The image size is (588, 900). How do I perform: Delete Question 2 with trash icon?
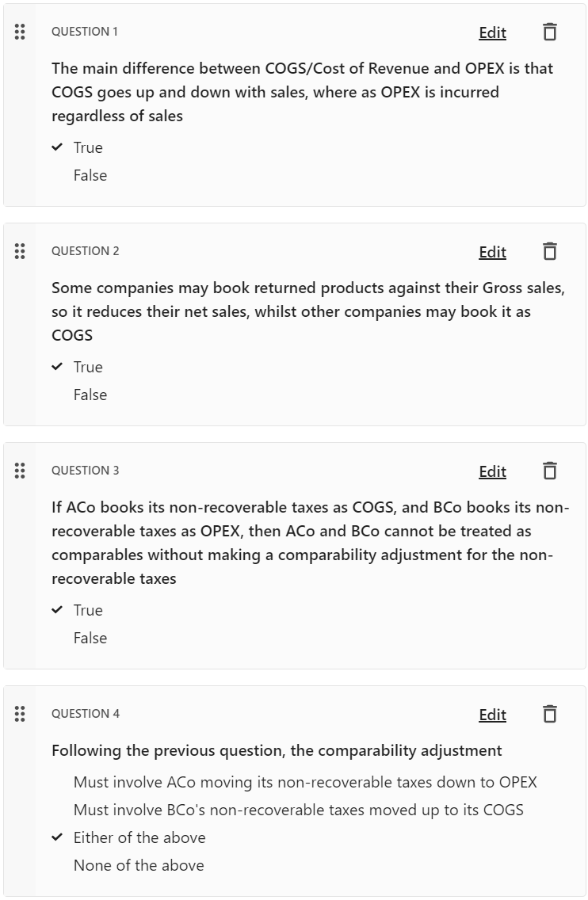(x=549, y=251)
